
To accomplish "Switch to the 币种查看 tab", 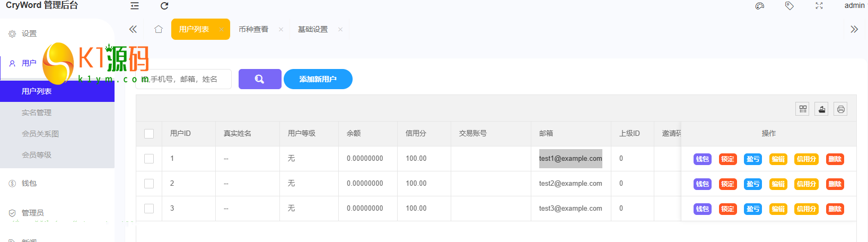I will pyautogui.click(x=253, y=29).
